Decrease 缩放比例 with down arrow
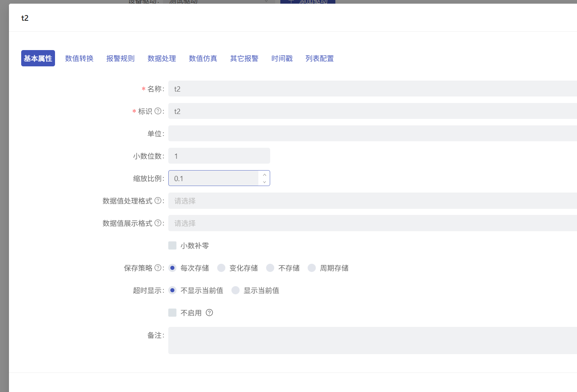Screen dimensions: 577x392 tap(264, 182)
